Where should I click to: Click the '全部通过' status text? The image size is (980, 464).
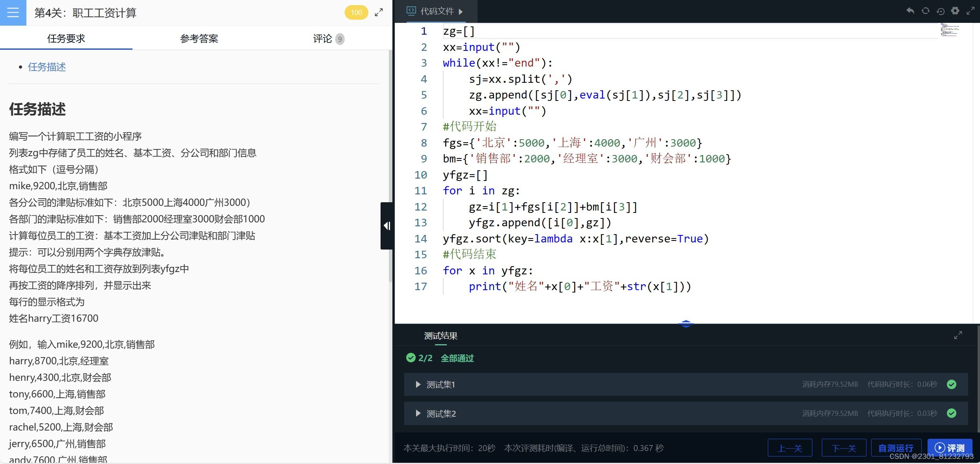tap(457, 358)
